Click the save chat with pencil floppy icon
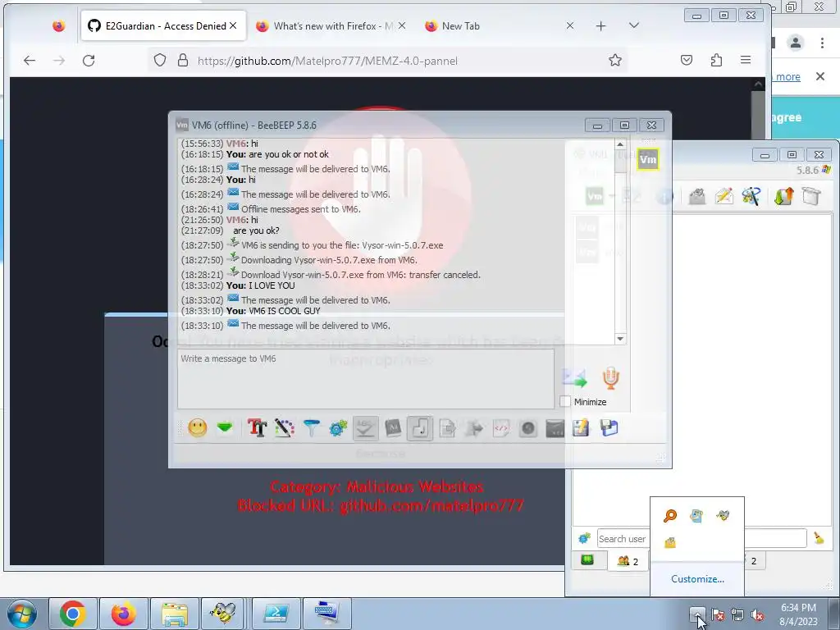The width and height of the screenshot is (840, 630). (x=582, y=428)
